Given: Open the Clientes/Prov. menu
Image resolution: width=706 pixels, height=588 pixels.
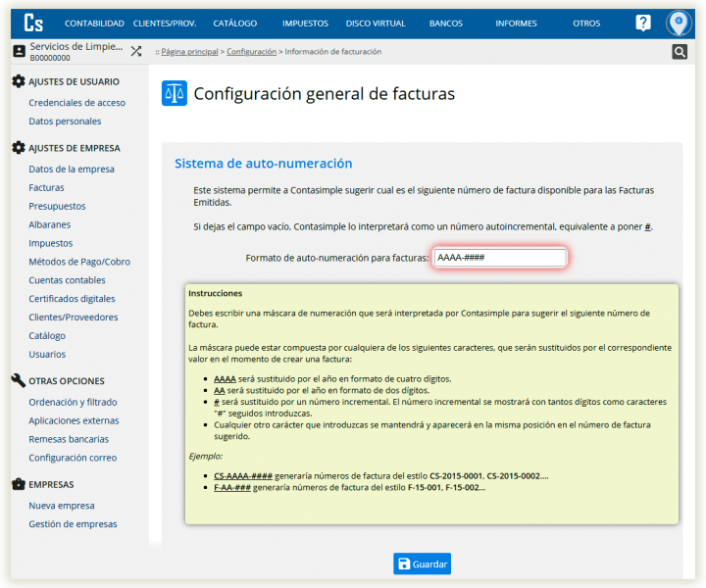Looking at the screenshot, I should click(x=165, y=24).
